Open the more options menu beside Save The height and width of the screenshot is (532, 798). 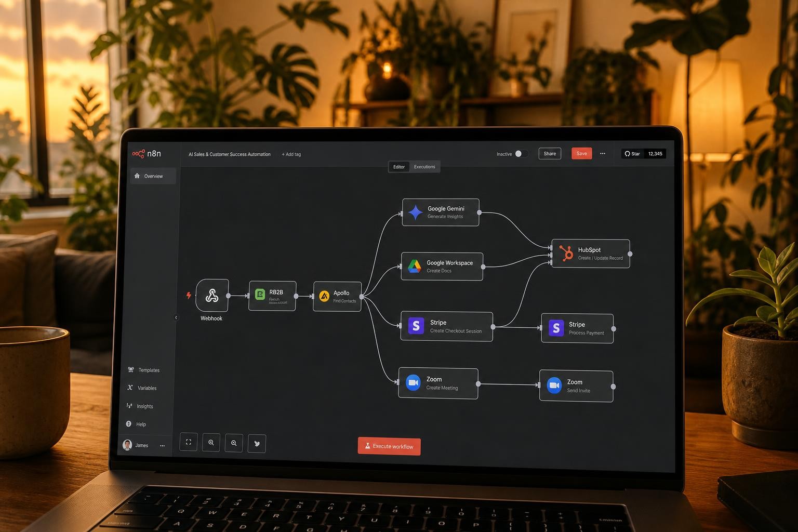[603, 154]
